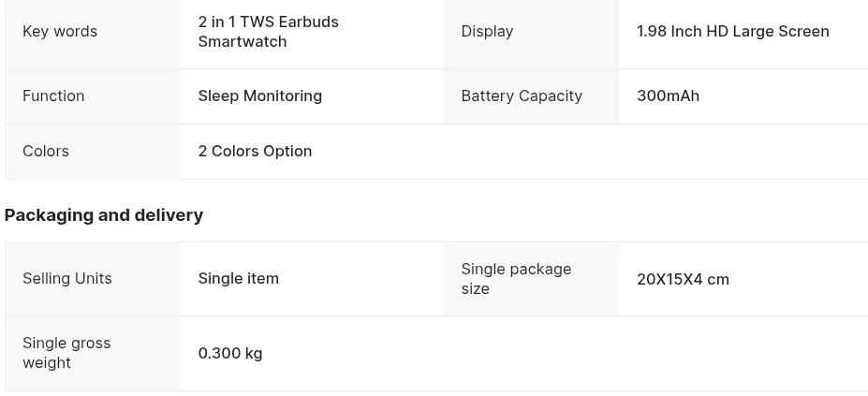Click the word 'Smartwatch' in key words value
The height and width of the screenshot is (396, 868).
(x=242, y=41)
